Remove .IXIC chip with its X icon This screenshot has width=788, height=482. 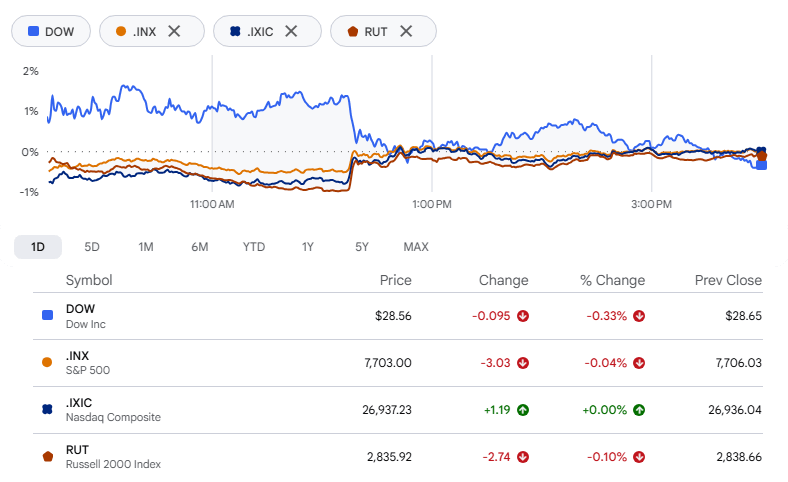[x=291, y=31]
